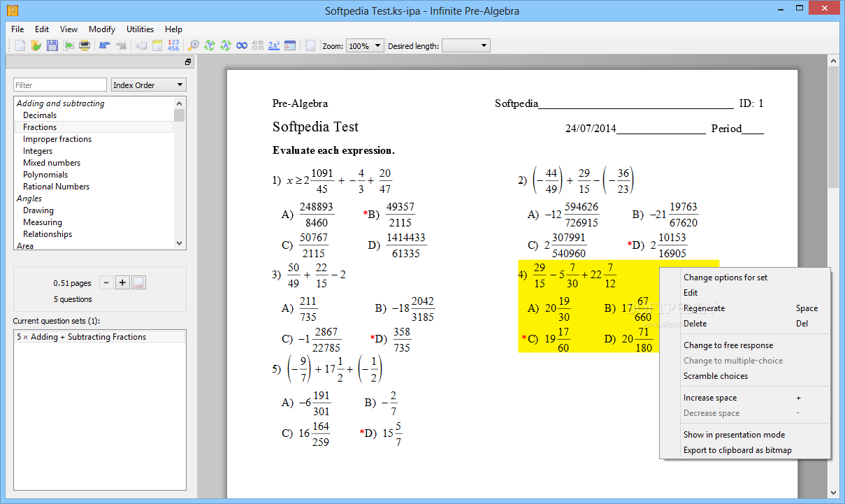The height and width of the screenshot is (504, 845).
Task: Click the presentation window toolbar icon
Action: (x=290, y=45)
